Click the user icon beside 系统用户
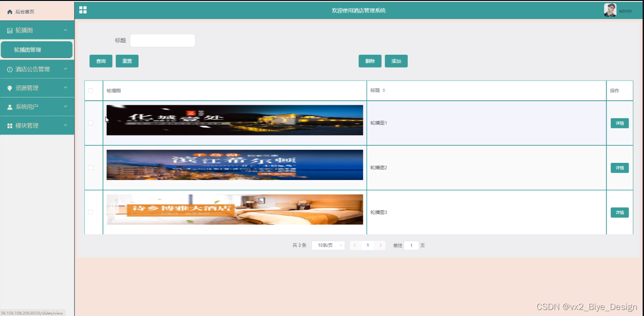This screenshot has height=316, width=644. point(10,107)
